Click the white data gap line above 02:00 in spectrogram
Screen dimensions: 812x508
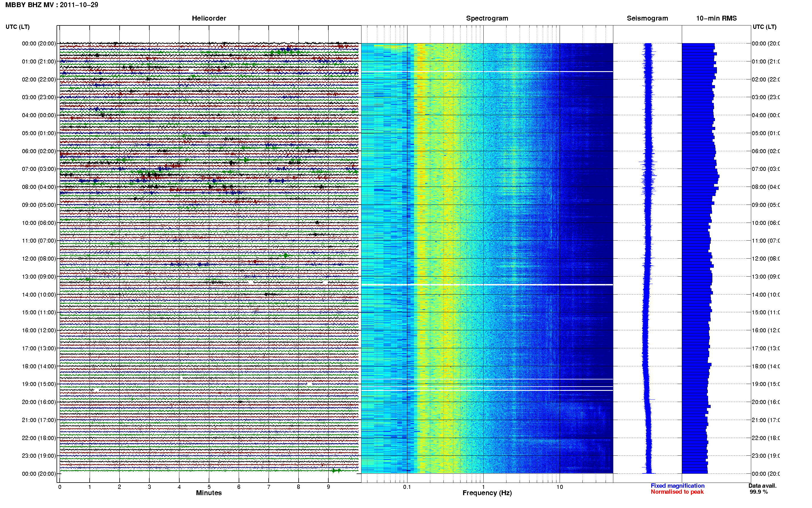point(487,71)
